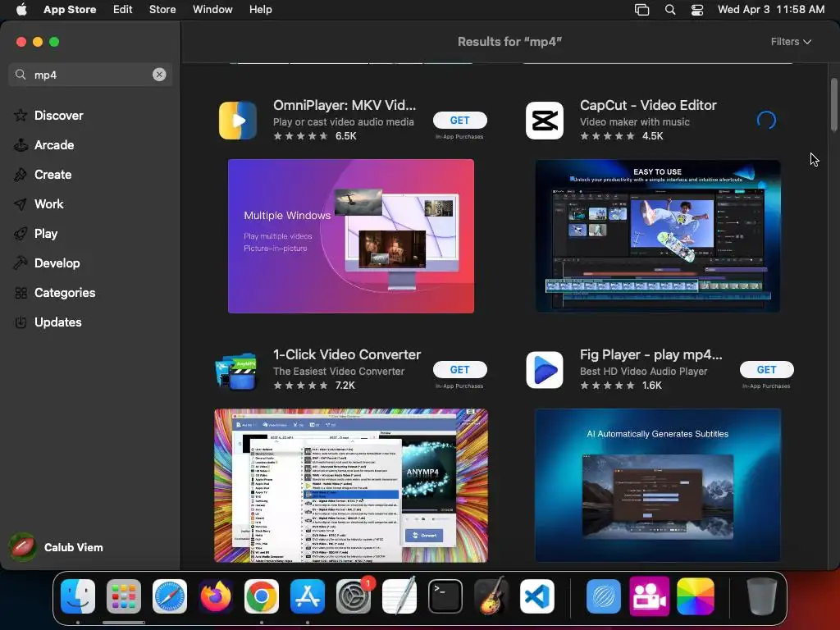The width and height of the screenshot is (840, 630).
Task: Launch GarageBand from the Dock
Action: coord(491,596)
